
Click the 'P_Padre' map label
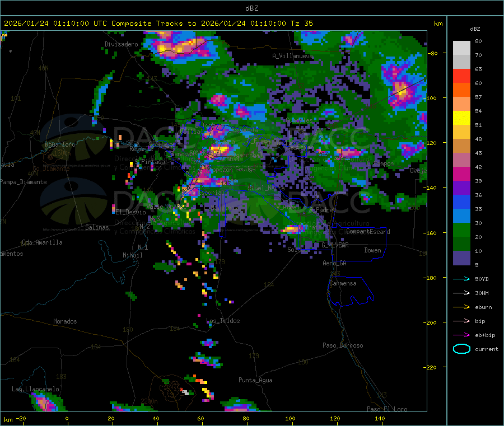point(321,210)
